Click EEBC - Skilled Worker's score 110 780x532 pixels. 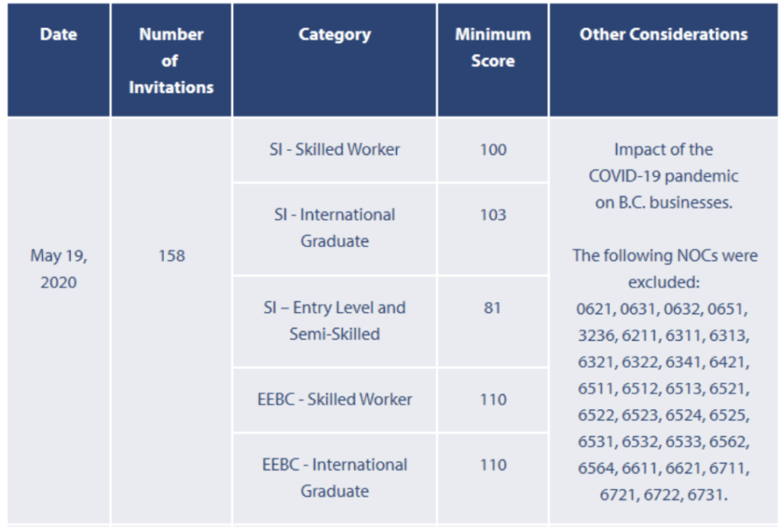tap(493, 399)
